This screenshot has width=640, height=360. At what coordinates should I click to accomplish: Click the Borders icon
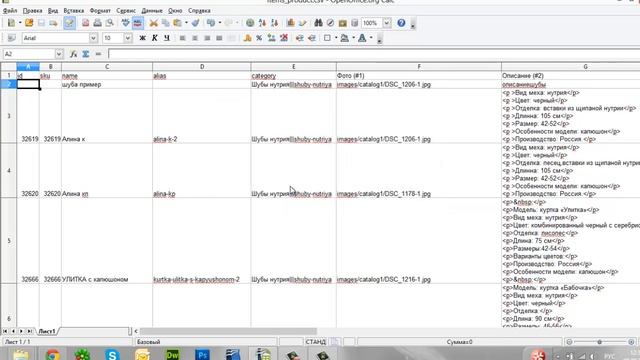pyautogui.click(x=327, y=38)
